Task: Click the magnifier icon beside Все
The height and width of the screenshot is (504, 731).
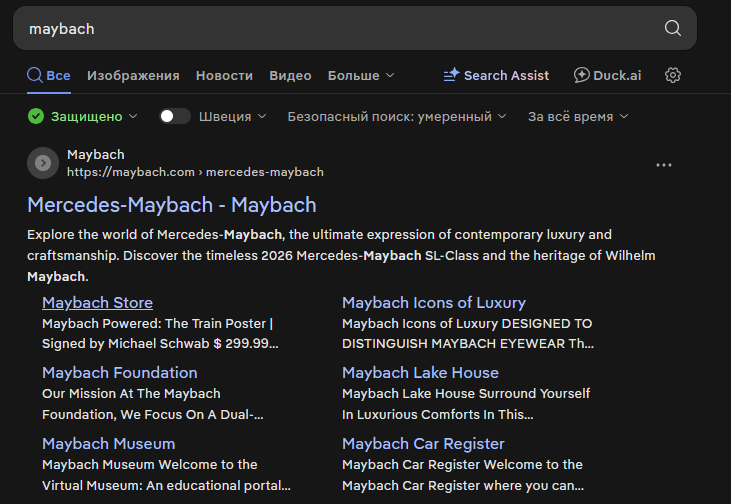Action: coord(34,75)
